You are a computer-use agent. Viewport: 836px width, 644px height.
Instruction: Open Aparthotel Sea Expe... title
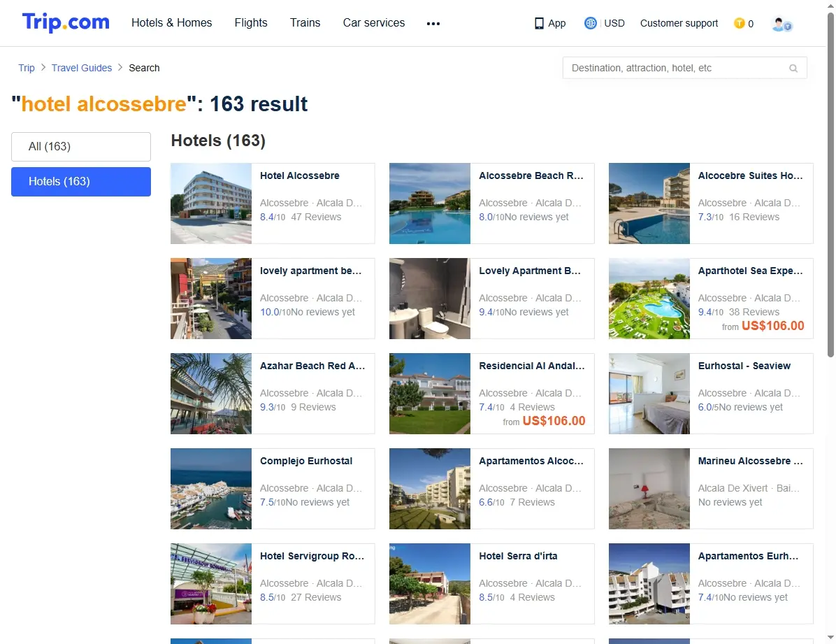click(x=750, y=271)
